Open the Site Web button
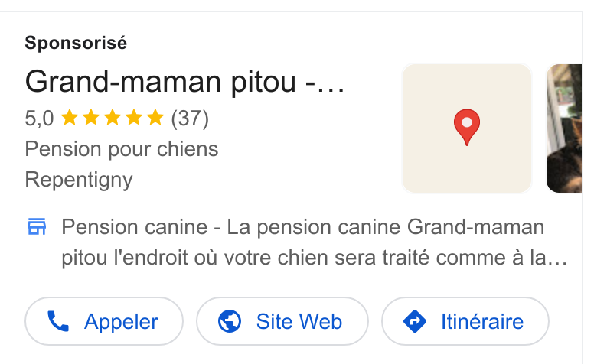 tap(282, 321)
